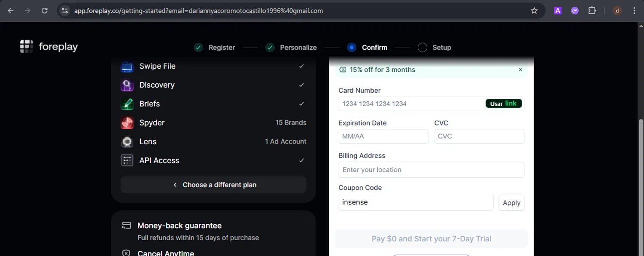This screenshot has height=256, width=644.
Task: Apply the coupon code
Action: click(511, 203)
